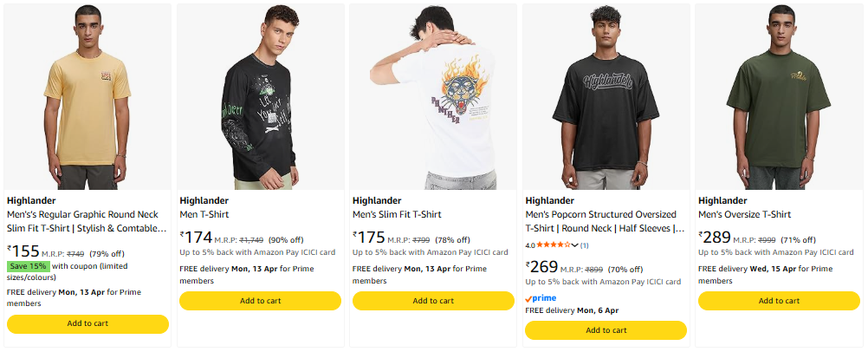The height and width of the screenshot is (352, 868).
Task: Open the olive green t-shirt image
Action: (779, 97)
